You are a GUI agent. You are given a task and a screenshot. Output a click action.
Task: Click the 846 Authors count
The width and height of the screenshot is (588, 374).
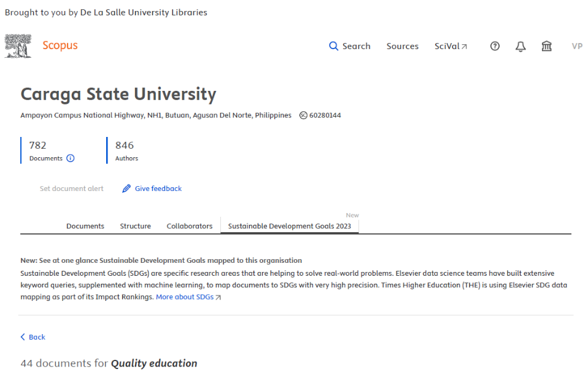point(125,146)
